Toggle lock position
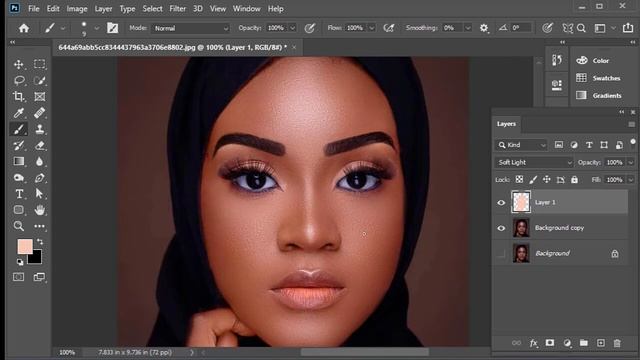Image resolution: width=640 pixels, height=360 pixels. pos(547,180)
